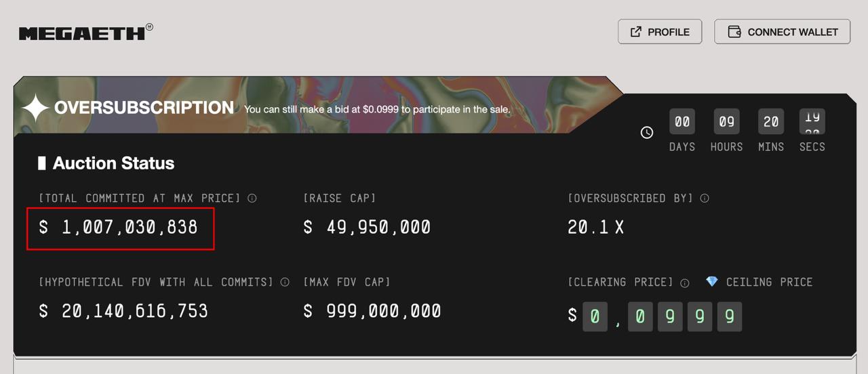Click the info icon next to Total Committed at Max Price
Screen dimensions: 868x374
coord(252,199)
